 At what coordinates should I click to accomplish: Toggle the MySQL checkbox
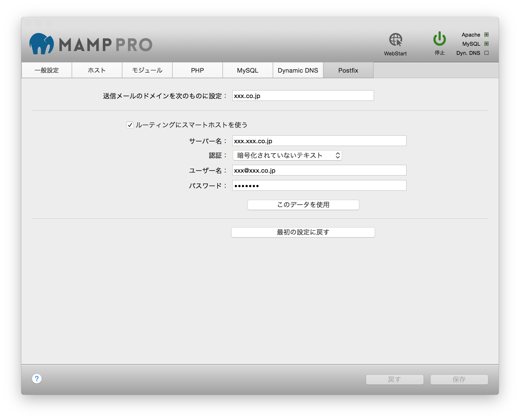pos(486,44)
